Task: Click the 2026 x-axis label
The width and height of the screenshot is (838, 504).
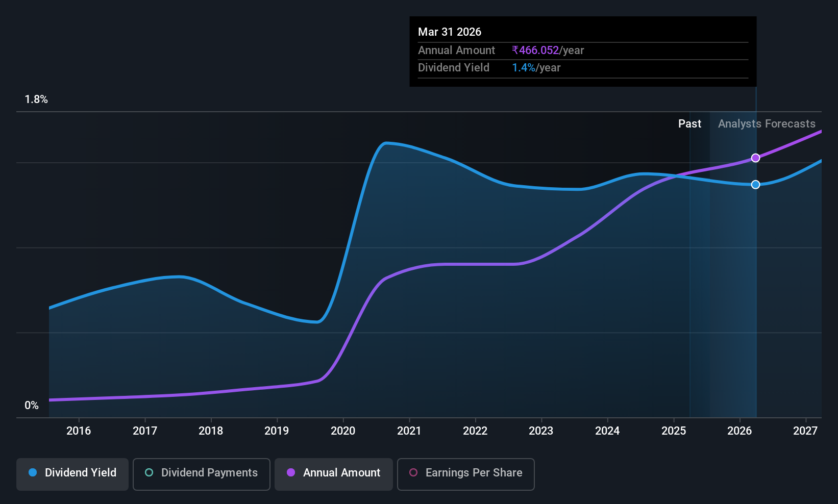Action: point(740,431)
